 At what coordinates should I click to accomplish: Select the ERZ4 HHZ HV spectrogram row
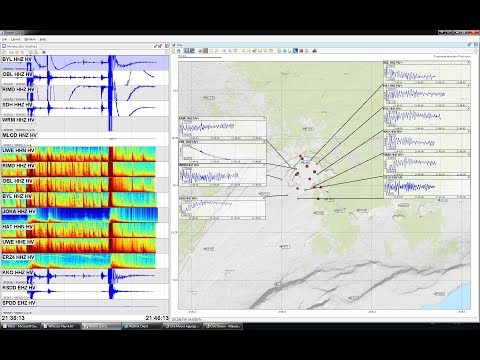coord(85,261)
